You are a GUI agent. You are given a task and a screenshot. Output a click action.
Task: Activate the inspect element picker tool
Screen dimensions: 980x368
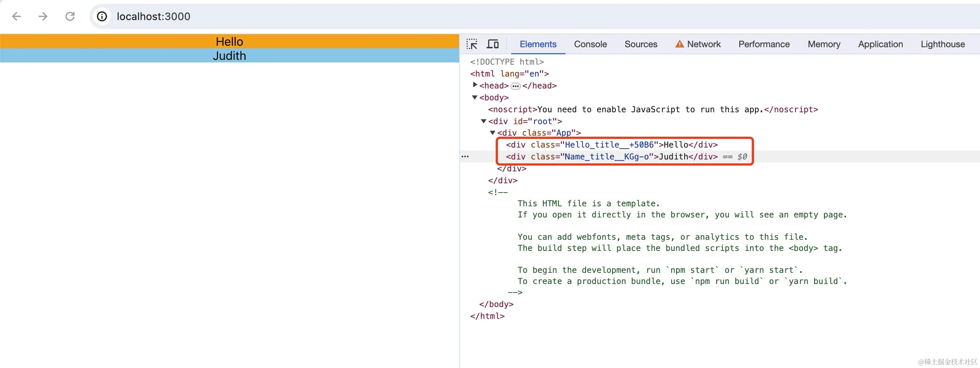click(472, 44)
